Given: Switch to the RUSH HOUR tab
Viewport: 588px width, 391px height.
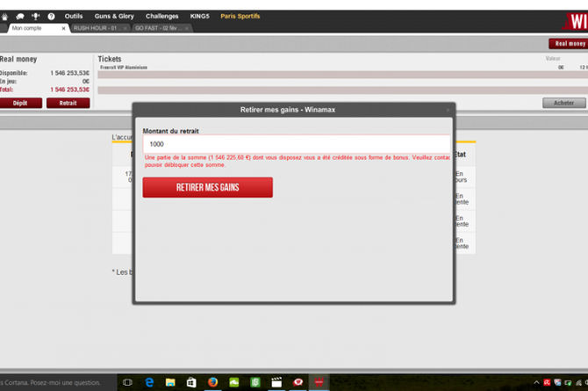Looking at the screenshot, I should (99, 28).
